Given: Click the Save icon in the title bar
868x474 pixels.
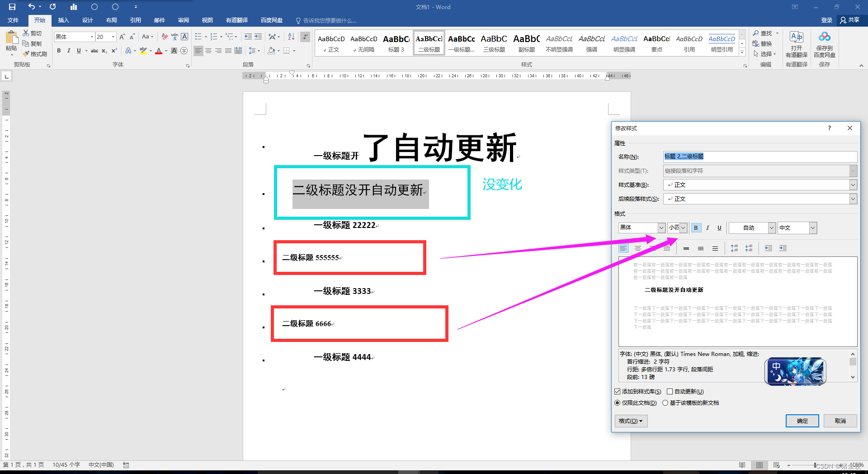Looking at the screenshot, I should tap(12, 7).
